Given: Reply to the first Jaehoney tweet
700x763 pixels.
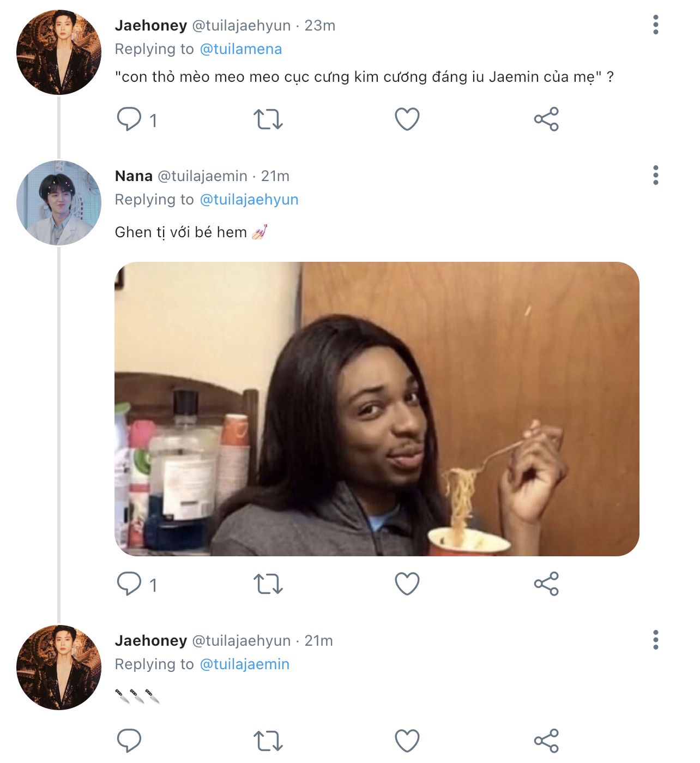Looking at the screenshot, I should (x=129, y=119).
